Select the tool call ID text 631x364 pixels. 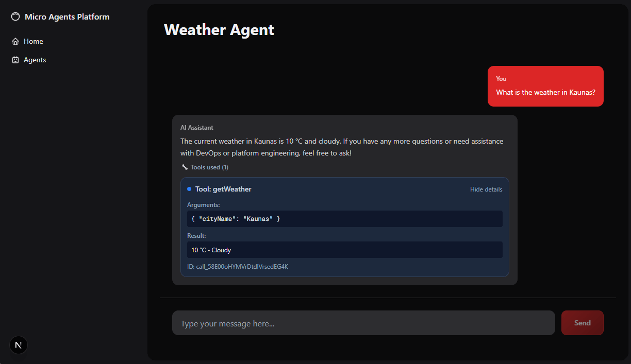pyautogui.click(x=237, y=266)
